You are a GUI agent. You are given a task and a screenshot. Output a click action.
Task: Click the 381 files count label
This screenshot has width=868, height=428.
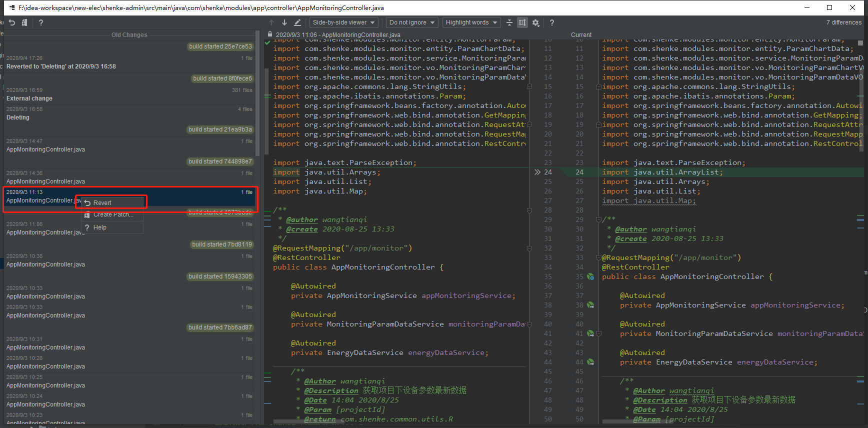click(x=242, y=90)
